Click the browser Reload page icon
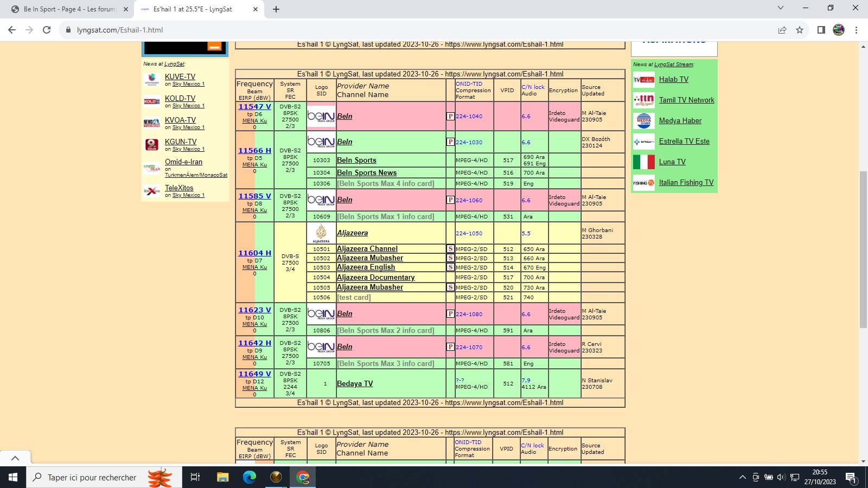 click(47, 30)
